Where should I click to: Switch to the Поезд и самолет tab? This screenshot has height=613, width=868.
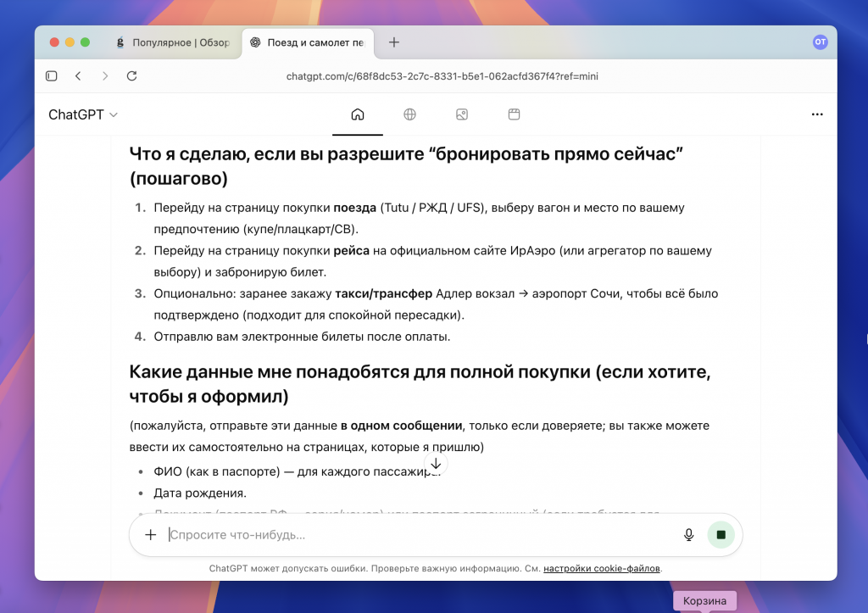coord(308,42)
